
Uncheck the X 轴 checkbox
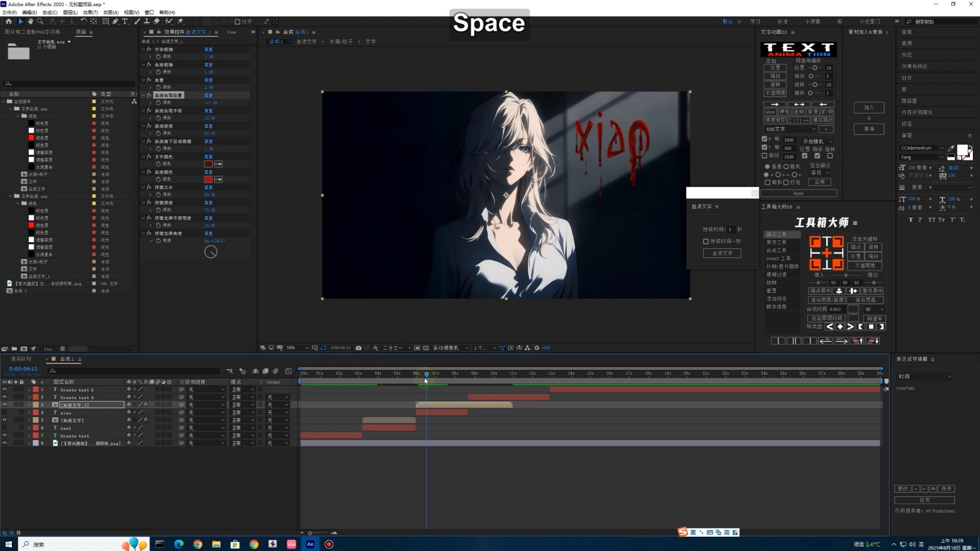pyautogui.click(x=764, y=139)
